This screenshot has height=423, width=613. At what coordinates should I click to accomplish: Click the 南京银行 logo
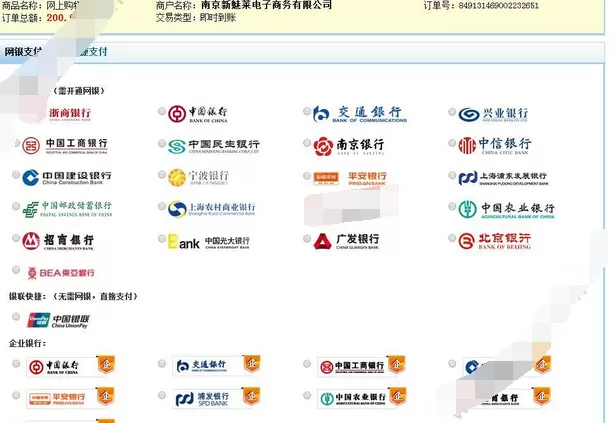349,147
